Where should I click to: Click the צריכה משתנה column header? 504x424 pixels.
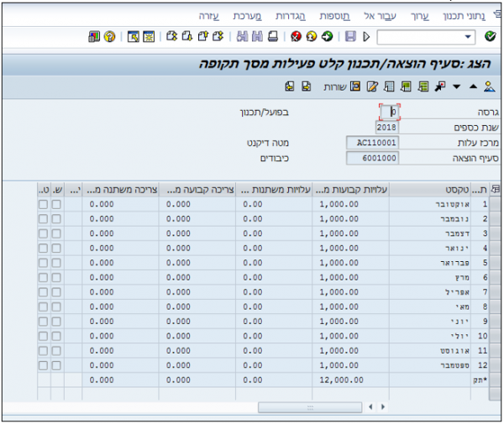(x=120, y=190)
